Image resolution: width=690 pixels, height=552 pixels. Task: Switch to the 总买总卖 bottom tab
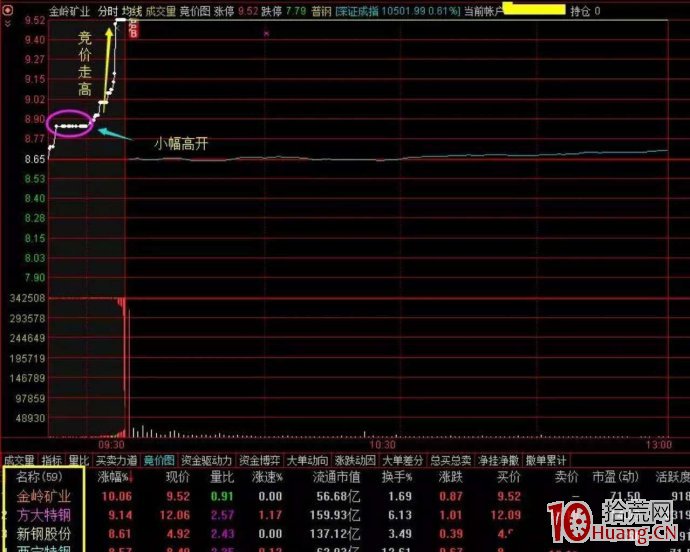tap(451, 460)
